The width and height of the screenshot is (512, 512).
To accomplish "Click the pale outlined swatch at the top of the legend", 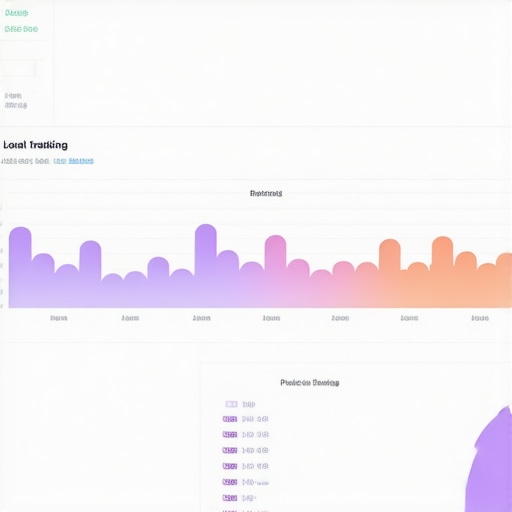I will tap(231, 404).
